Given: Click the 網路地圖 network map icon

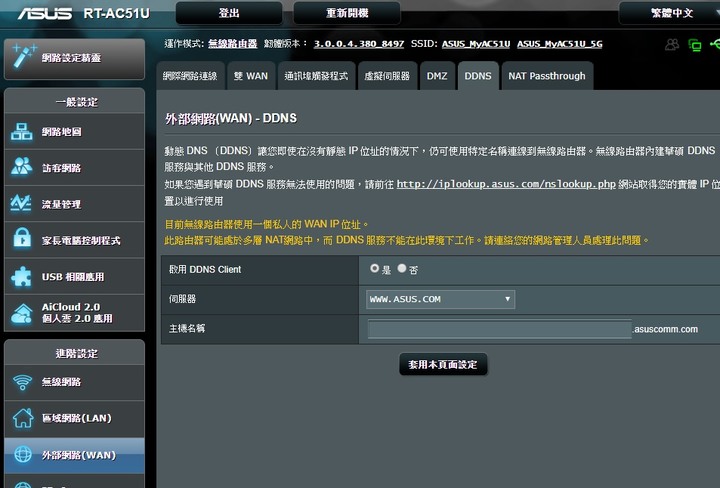Looking at the screenshot, I should (x=22, y=132).
